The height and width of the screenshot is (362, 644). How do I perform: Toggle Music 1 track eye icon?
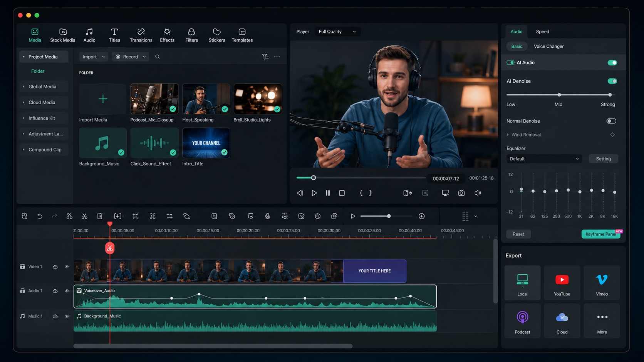point(67,316)
